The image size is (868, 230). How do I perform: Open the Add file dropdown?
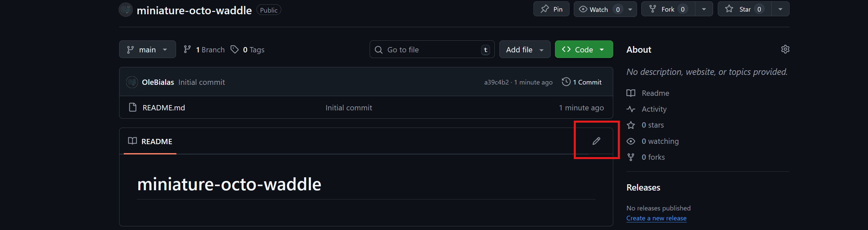pos(524,50)
